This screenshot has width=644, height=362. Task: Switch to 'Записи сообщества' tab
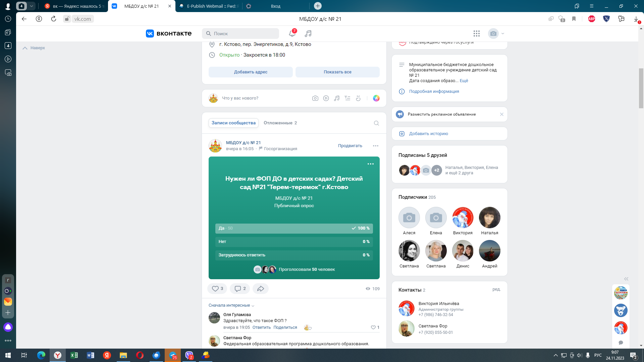(x=233, y=123)
